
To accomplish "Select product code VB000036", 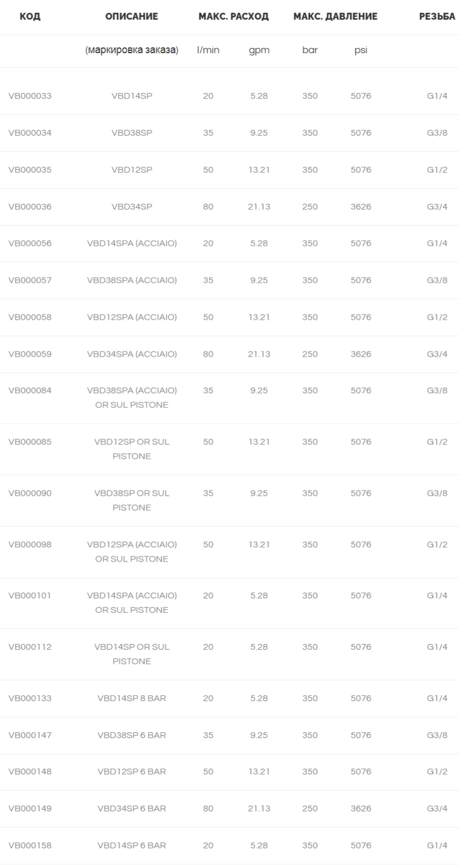I will (x=30, y=207).
